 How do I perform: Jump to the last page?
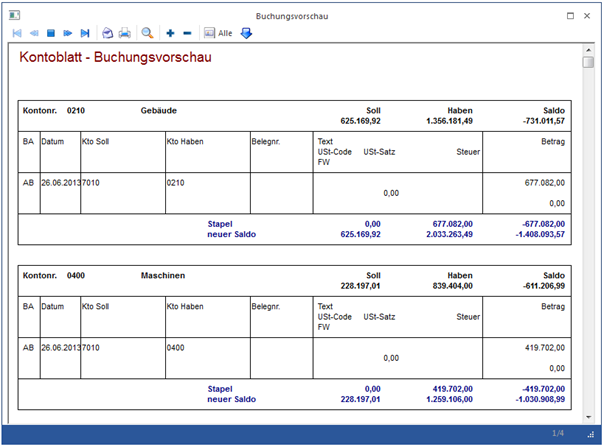85,33
